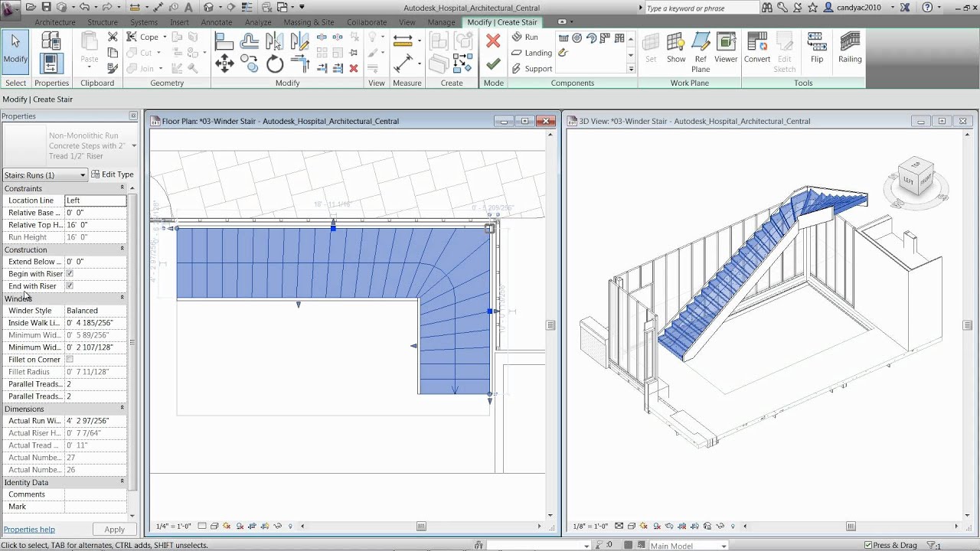Click the Cut to clipboard scissors icon
The width and height of the screenshot is (980, 551).
click(x=113, y=37)
